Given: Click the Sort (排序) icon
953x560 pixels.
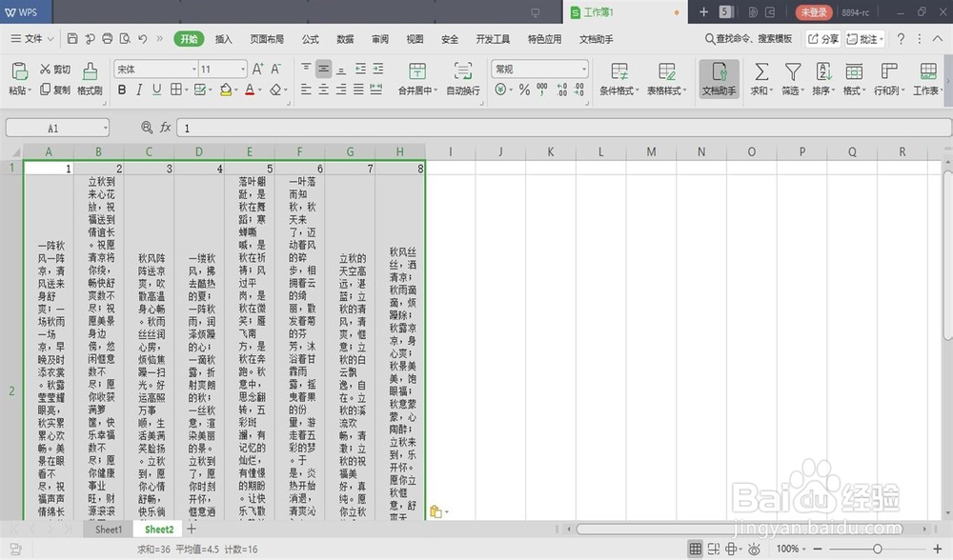Looking at the screenshot, I should tap(823, 71).
